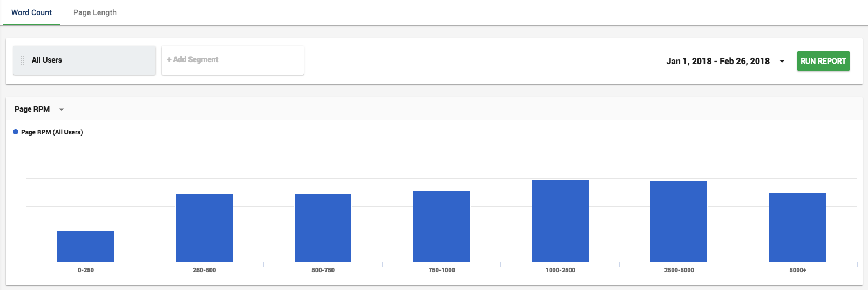The height and width of the screenshot is (290, 868).
Task: Click the Page RPM dropdown arrow
Action: [62, 110]
